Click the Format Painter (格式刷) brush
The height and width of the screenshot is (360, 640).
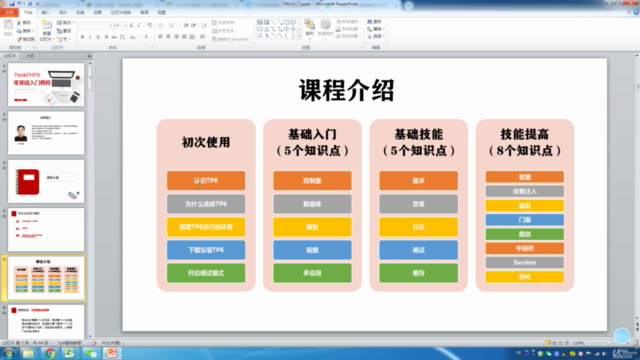click(25, 39)
